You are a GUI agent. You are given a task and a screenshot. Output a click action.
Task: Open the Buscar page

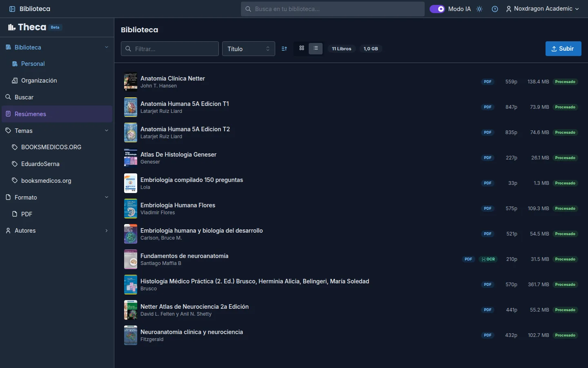tap(57, 97)
